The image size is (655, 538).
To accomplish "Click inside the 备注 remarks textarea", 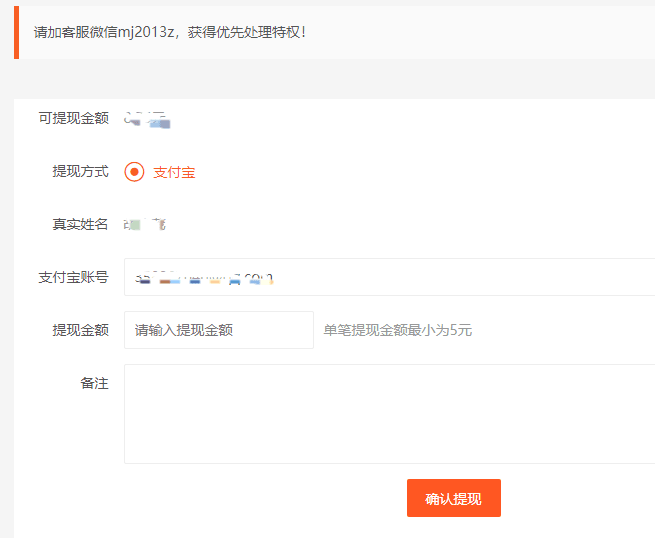I will (x=388, y=413).
